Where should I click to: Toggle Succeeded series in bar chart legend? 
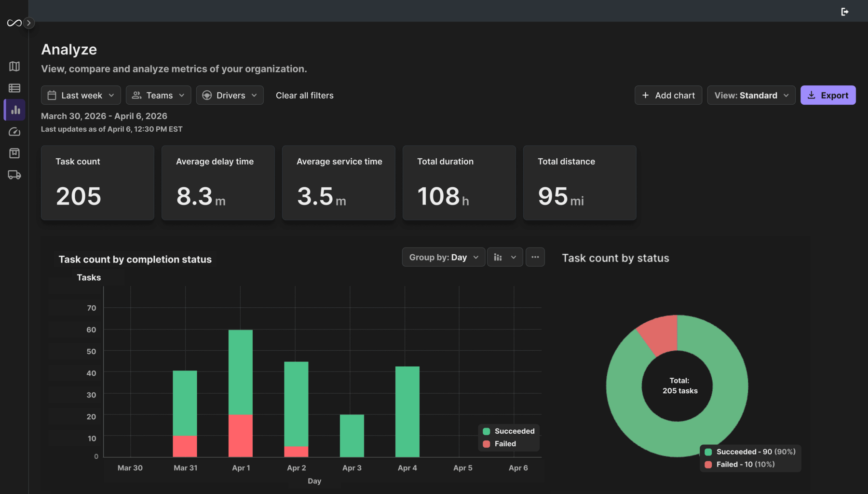[x=509, y=431]
